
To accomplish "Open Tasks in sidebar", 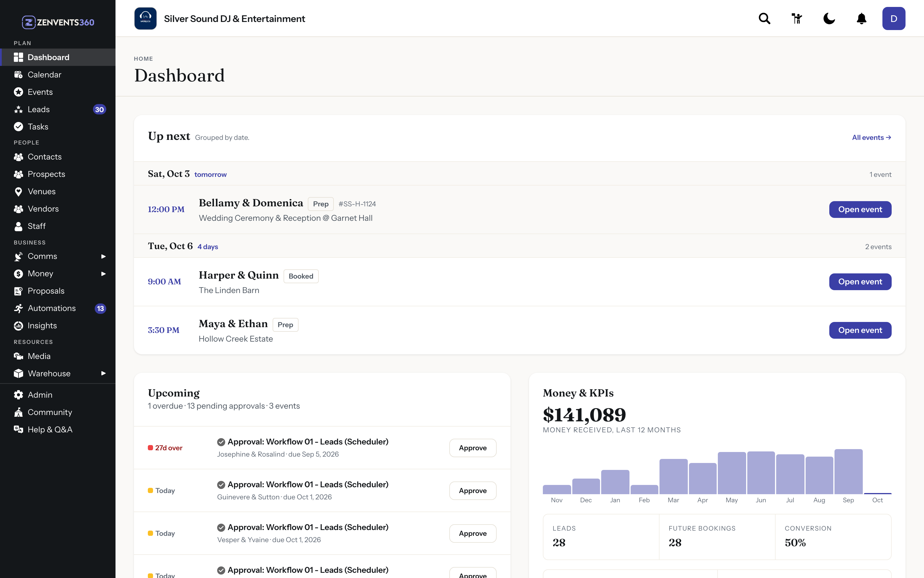I will (58, 127).
